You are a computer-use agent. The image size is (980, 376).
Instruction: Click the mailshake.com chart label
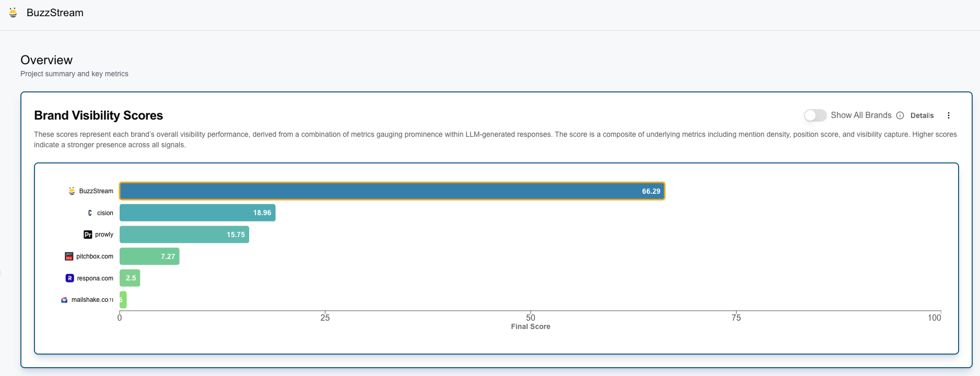point(92,300)
